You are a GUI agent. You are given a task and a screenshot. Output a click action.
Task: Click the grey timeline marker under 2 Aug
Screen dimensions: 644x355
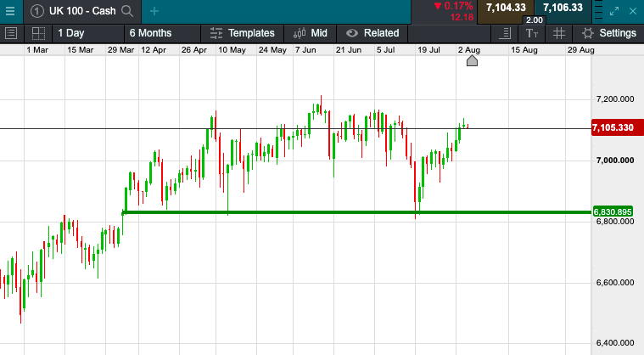tap(473, 60)
